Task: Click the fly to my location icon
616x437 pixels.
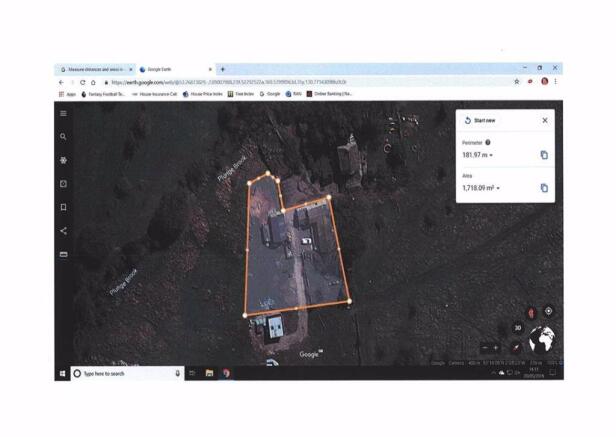Action: point(548,311)
